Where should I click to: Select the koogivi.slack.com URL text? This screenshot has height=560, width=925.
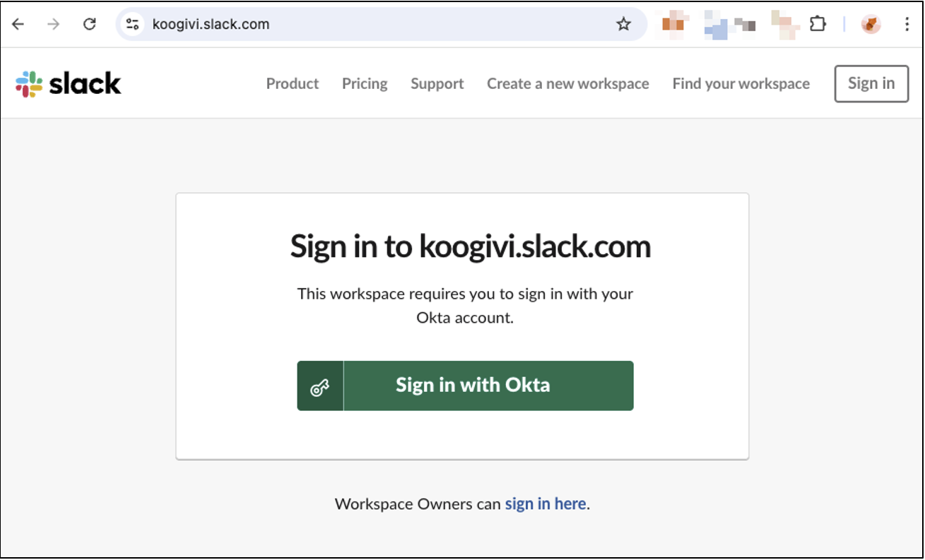(210, 23)
